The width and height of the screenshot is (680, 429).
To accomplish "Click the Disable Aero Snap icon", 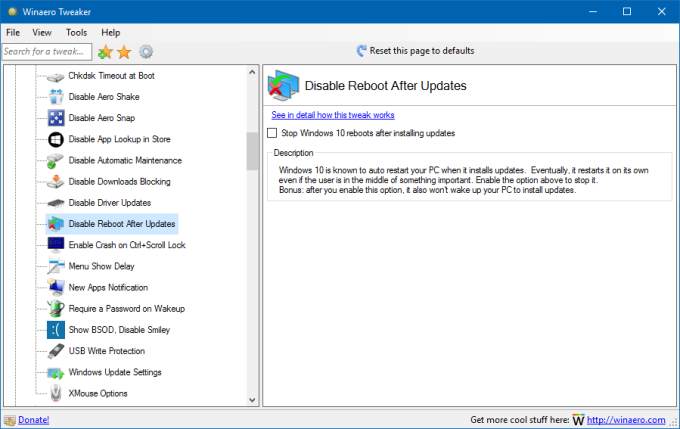I will click(x=56, y=118).
